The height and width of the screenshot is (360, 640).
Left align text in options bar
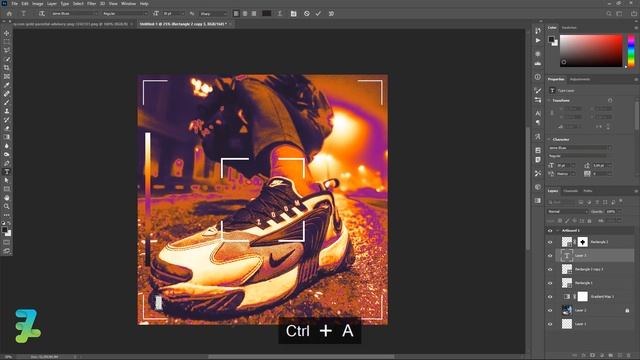[x=236, y=13]
